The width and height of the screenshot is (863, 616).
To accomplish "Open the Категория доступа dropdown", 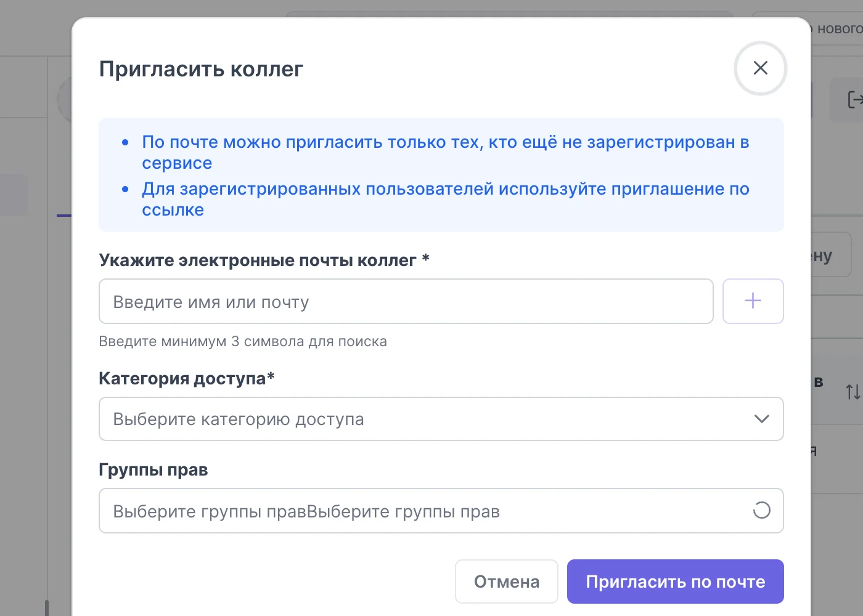I will (441, 419).
